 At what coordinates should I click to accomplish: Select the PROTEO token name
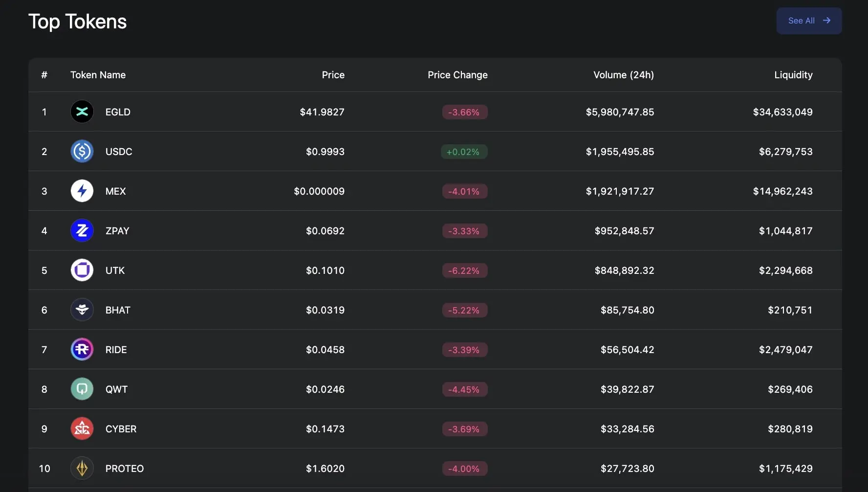point(125,469)
